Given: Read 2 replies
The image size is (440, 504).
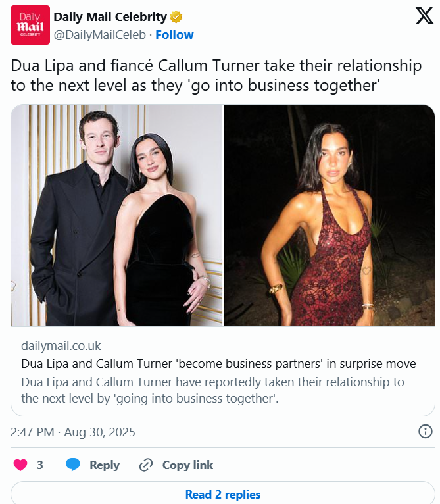Looking at the screenshot, I should [223, 494].
